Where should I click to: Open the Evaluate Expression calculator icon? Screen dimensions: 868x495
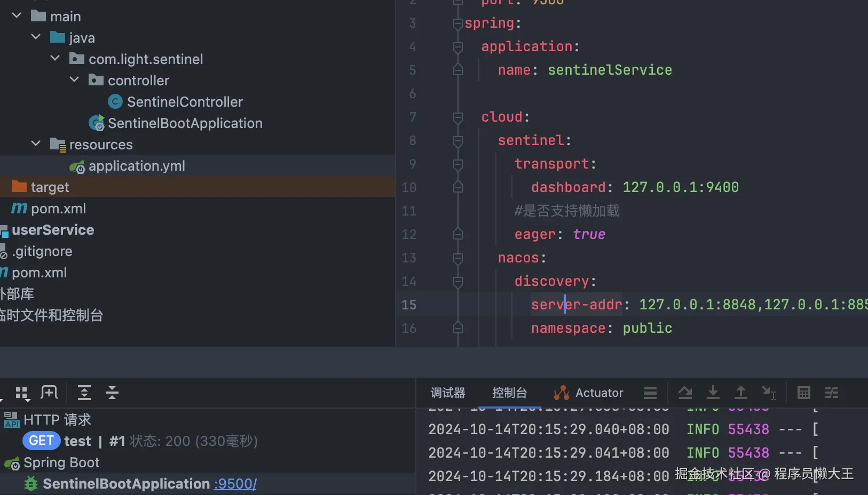[803, 393]
